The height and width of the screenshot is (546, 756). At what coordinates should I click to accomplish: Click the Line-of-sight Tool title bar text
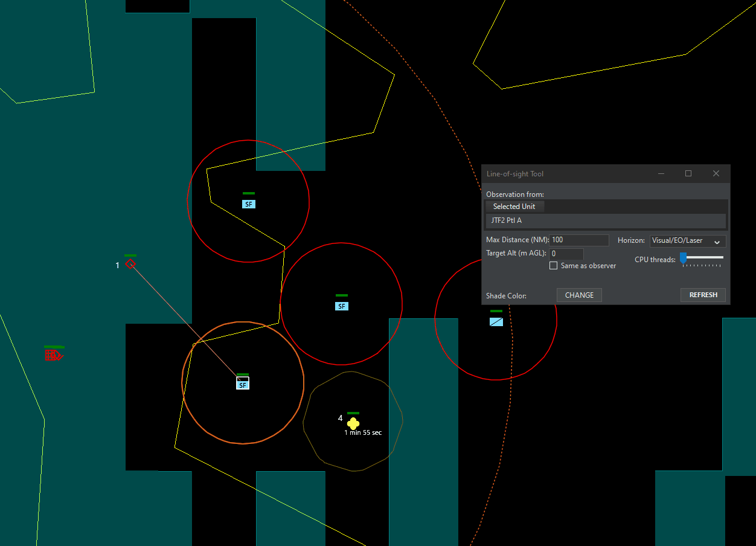tap(515, 174)
